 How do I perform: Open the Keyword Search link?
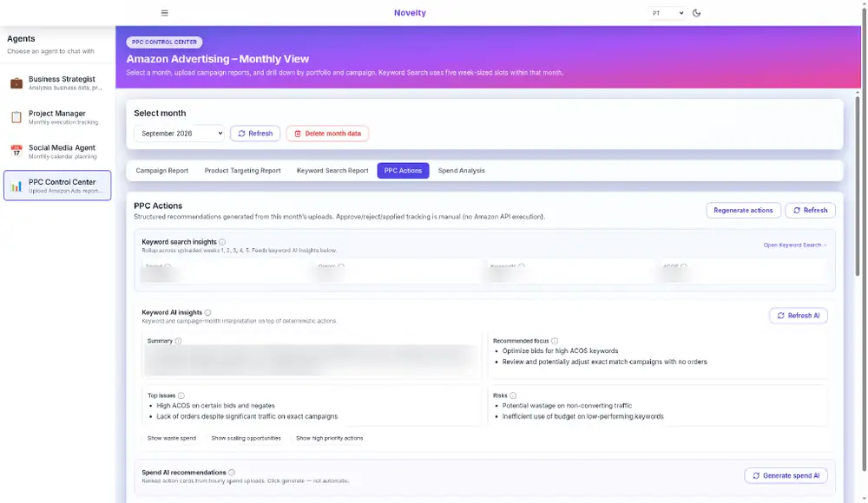point(795,245)
